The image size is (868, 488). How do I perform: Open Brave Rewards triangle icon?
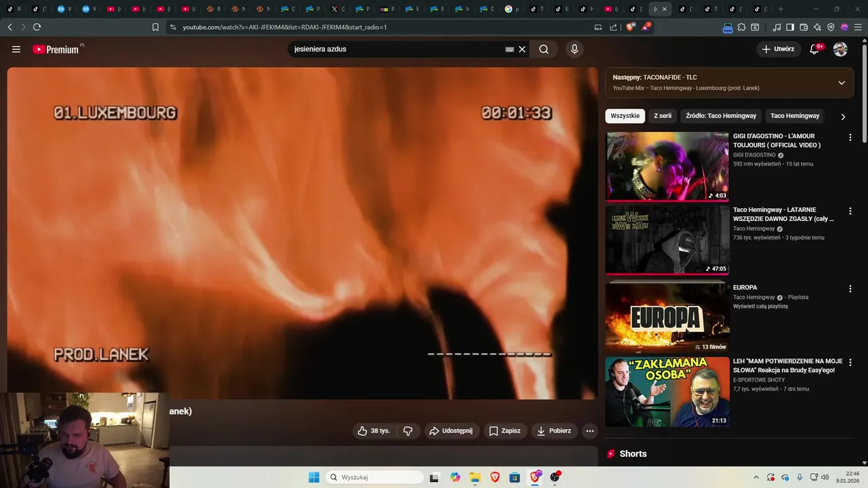coord(646,27)
